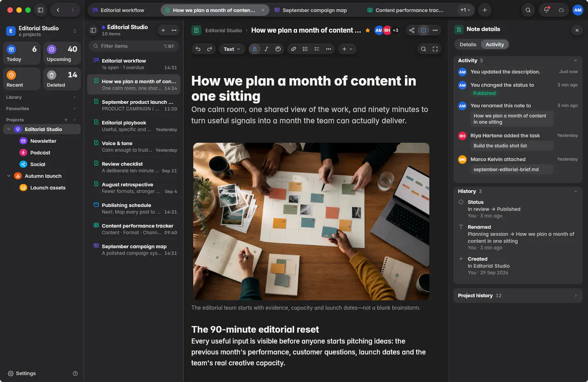Open the Text style dropdown

232,49
